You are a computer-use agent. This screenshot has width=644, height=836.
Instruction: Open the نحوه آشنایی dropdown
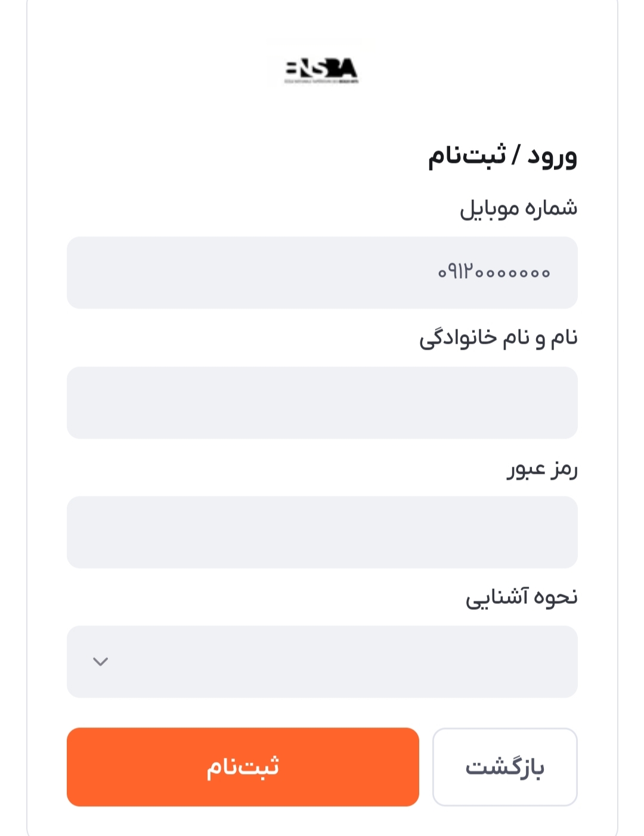(x=322, y=661)
